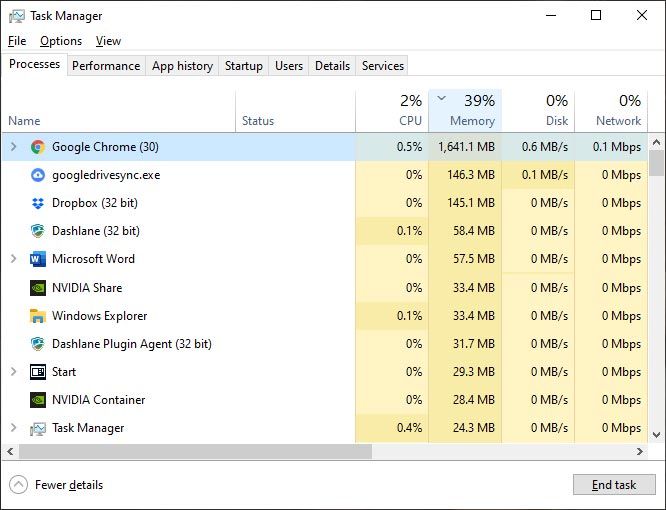Expand the Task Manager process group
Viewport: 666px width, 510px height.
14,428
